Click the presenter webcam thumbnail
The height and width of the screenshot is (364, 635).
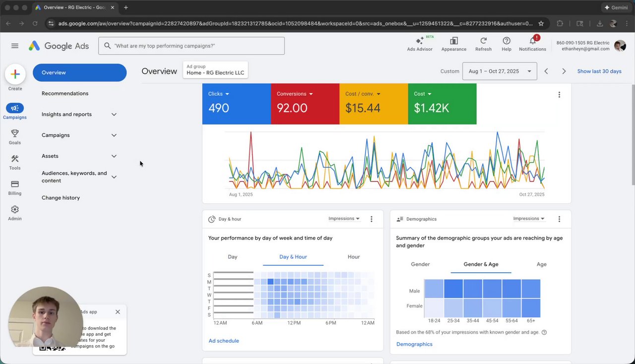pyautogui.click(x=46, y=317)
